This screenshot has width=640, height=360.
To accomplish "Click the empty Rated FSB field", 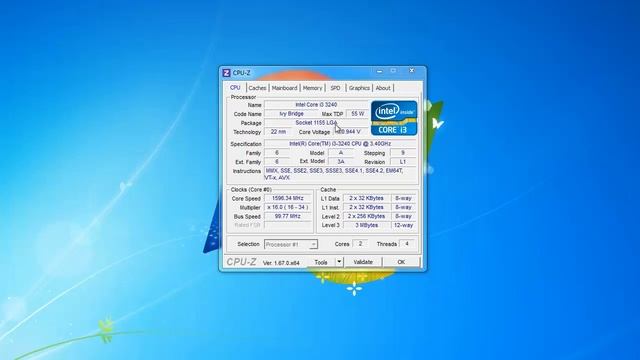I will (x=288, y=225).
